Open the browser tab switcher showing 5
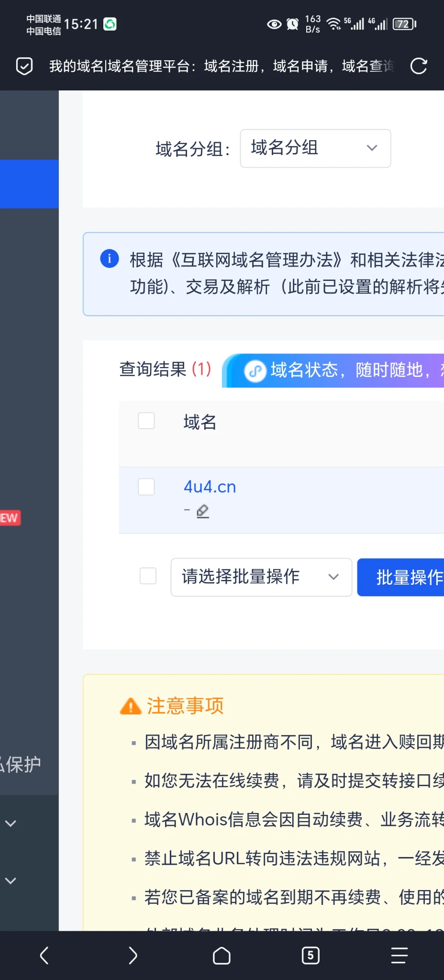 [311, 955]
